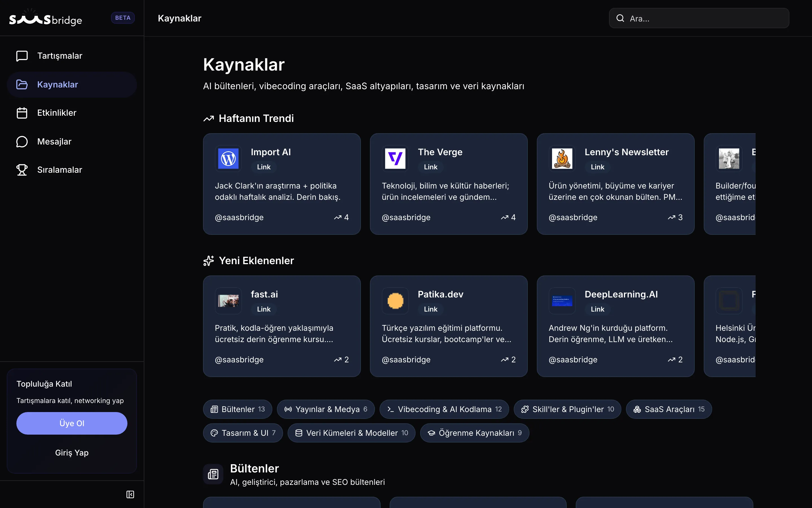
Task: Open Mesajlar from the sidebar
Action: pyautogui.click(x=72, y=141)
